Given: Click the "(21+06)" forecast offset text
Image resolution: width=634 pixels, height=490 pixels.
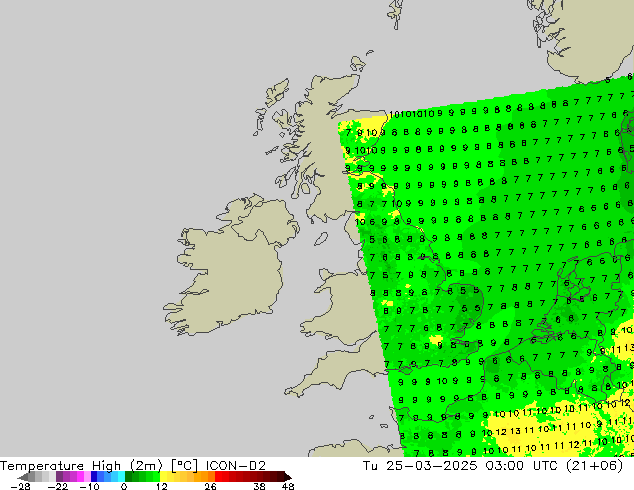Looking at the screenshot, I should click(x=595, y=466).
